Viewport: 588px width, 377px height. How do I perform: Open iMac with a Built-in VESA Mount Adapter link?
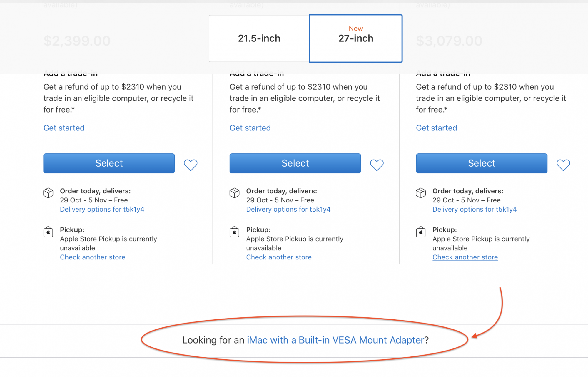pos(335,340)
